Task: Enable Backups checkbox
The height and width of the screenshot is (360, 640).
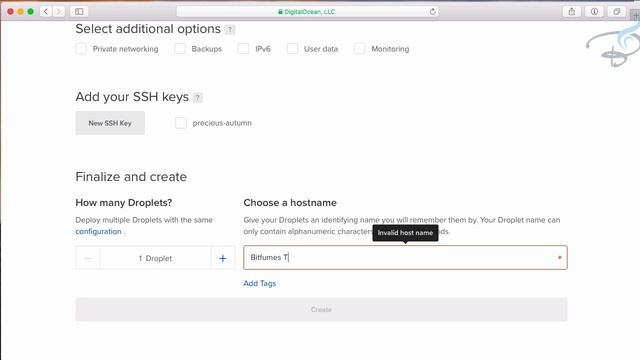Action: 180,49
